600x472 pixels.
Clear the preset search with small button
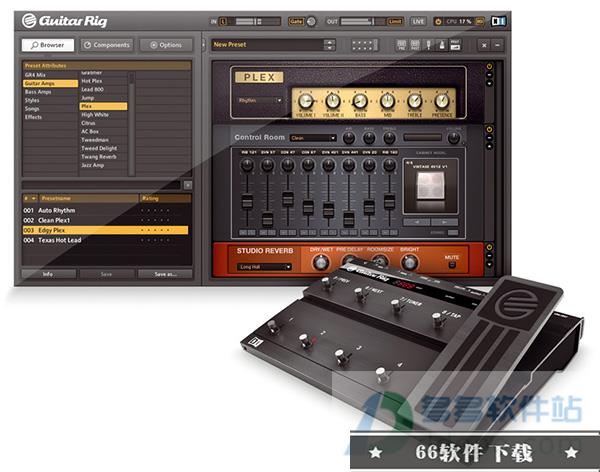coord(188,185)
